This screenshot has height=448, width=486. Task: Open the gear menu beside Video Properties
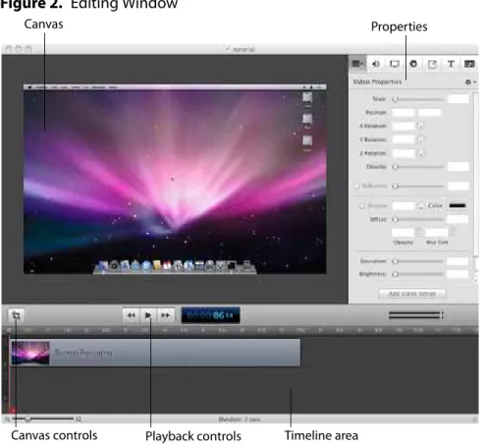tap(470, 82)
